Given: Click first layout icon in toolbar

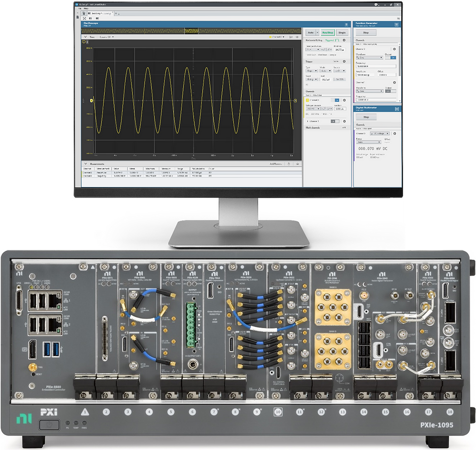Looking at the screenshot, I should tap(85, 18).
